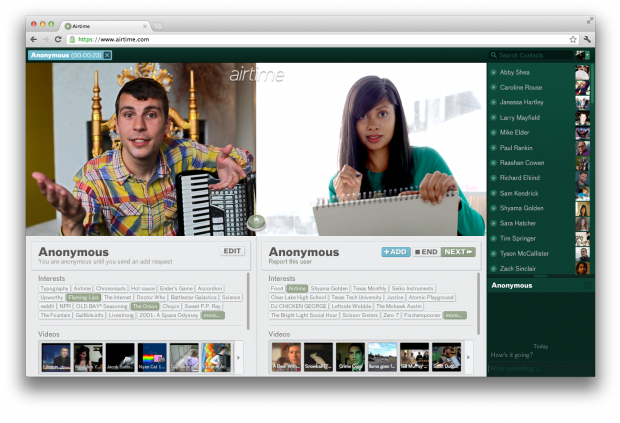Click the right interests scrollbar
The image size is (620, 423).
478,303
